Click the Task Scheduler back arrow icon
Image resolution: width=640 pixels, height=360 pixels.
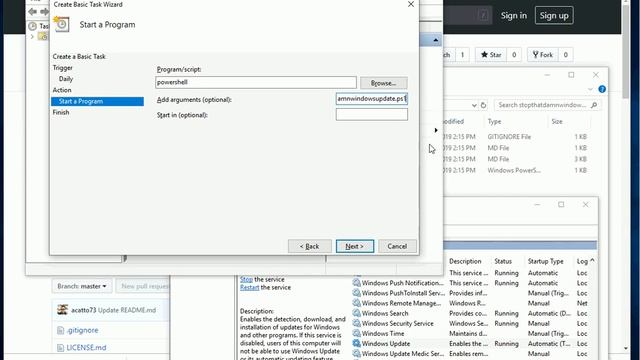(32, 11)
